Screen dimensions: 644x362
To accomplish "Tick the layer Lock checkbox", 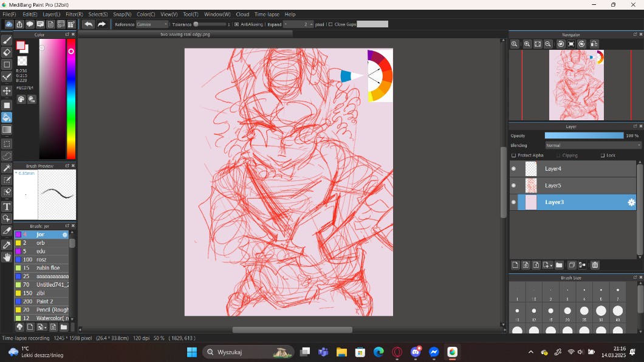I will [603, 155].
